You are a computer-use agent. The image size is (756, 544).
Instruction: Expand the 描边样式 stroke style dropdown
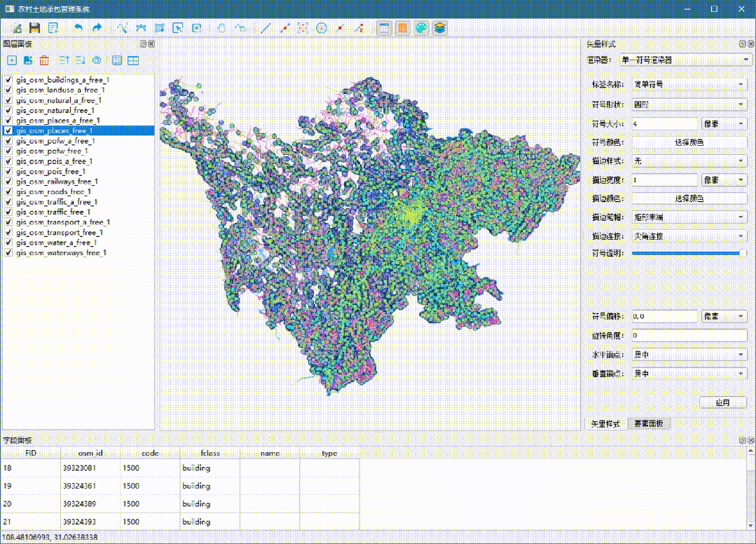tap(689, 161)
